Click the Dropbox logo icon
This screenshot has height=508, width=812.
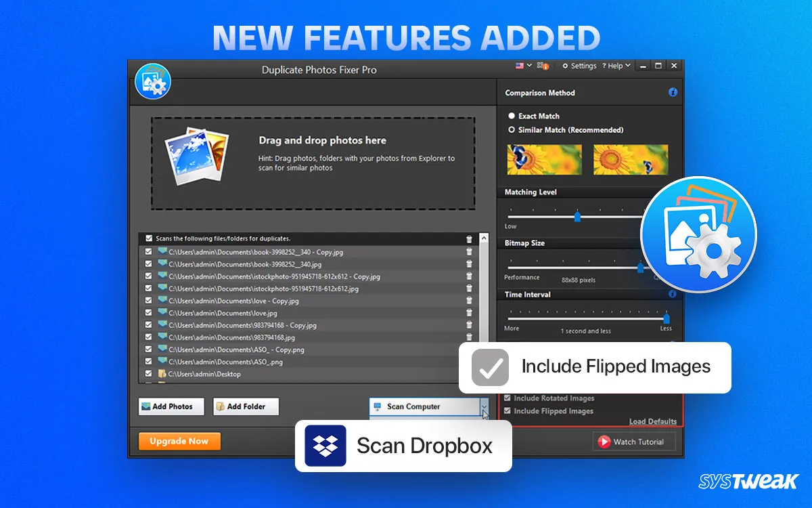point(325,446)
